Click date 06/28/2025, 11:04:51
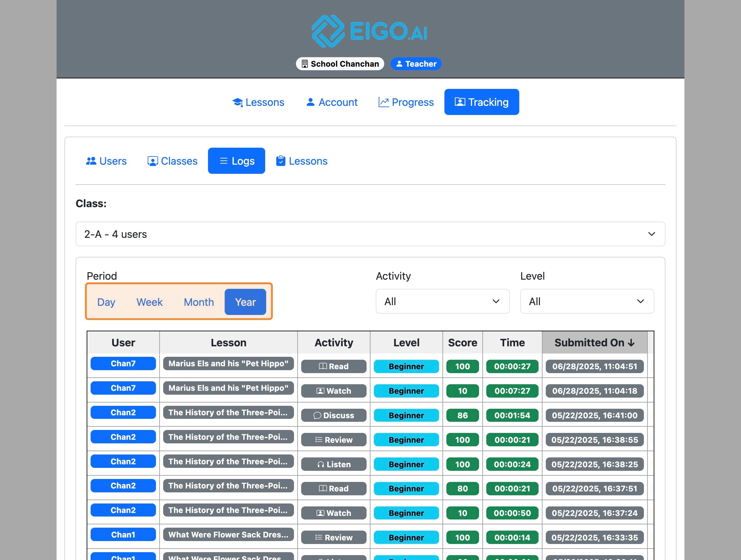The height and width of the screenshot is (560, 741). pos(595,367)
